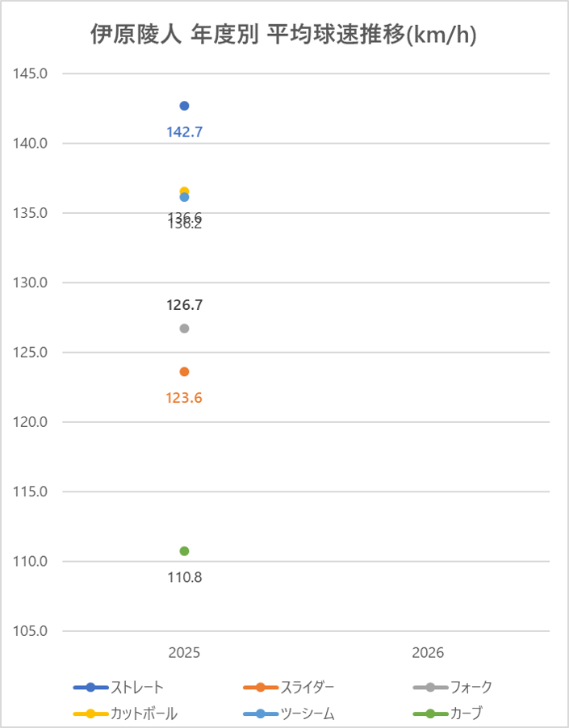Viewport: 569px width, 728px height.
Task: Click the ストレート legend marker
Action: point(90,687)
